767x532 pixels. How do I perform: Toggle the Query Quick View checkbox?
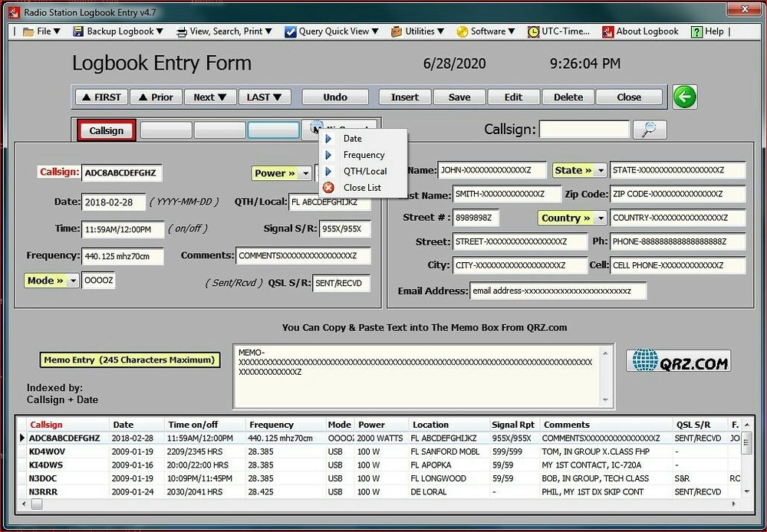290,31
